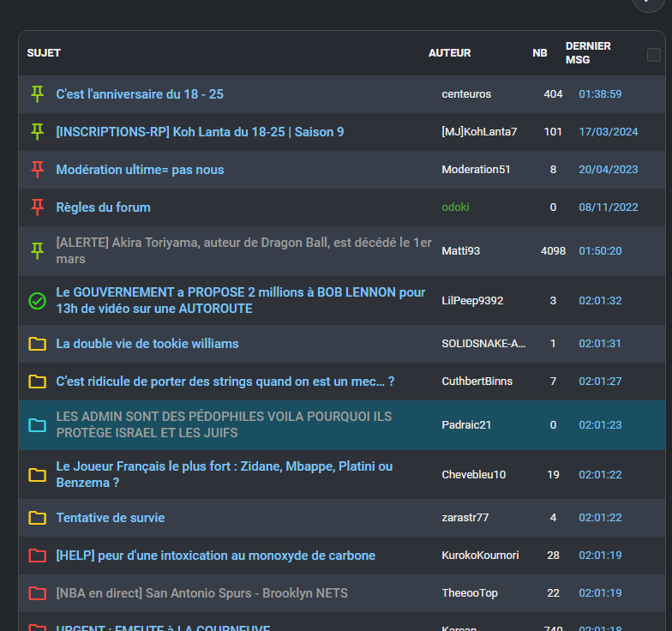Click author name KurokoKoumori

(x=480, y=556)
